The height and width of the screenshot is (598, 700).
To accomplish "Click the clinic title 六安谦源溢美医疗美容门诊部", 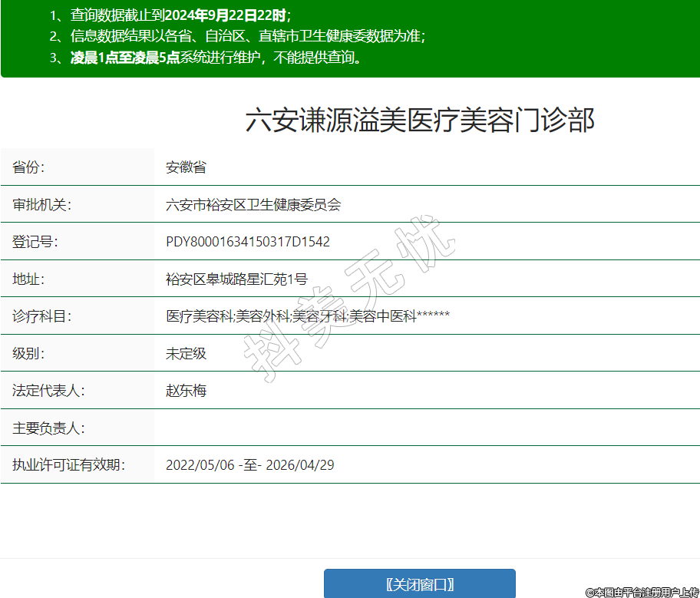I will [x=420, y=121].
